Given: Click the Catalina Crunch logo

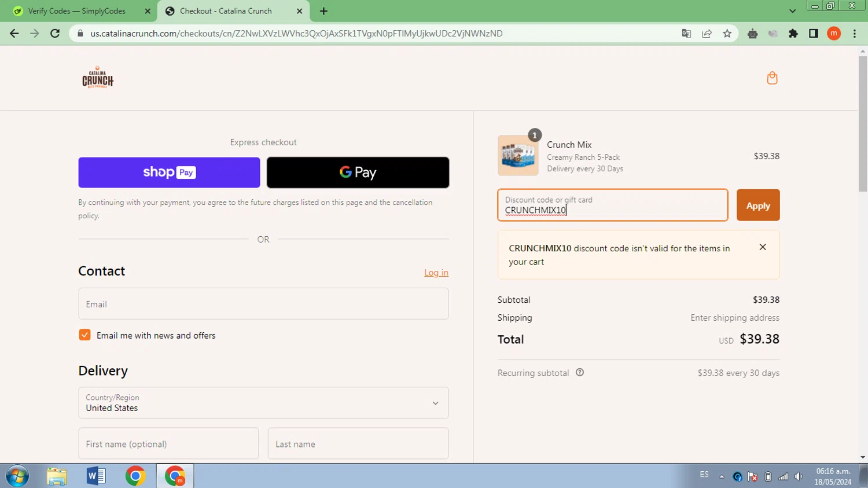Looking at the screenshot, I should click(x=98, y=78).
